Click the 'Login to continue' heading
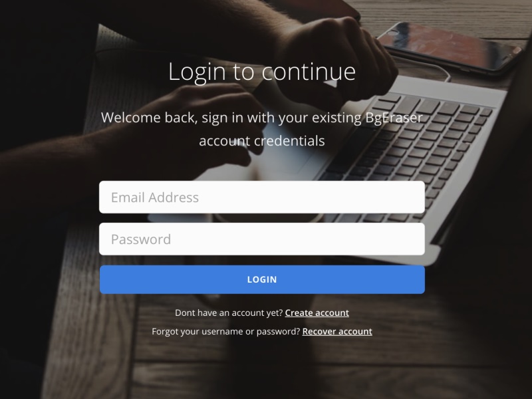Screen dimensions: 532x399 (x=262, y=72)
